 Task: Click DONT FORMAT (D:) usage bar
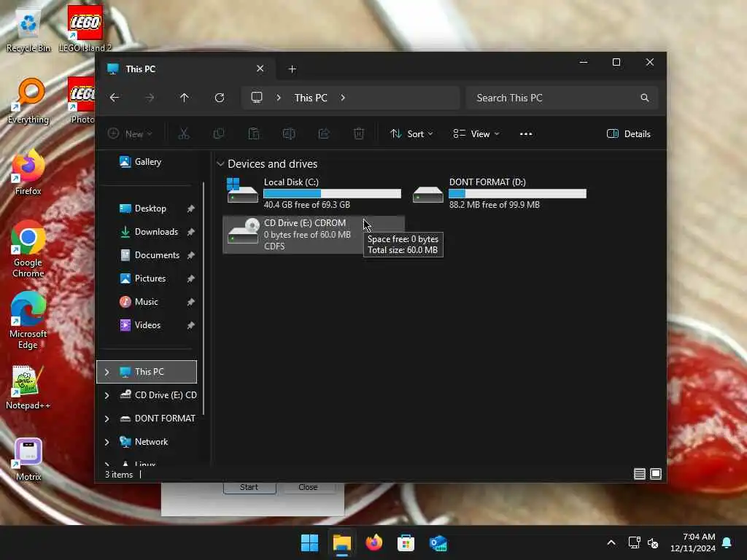coord(517,194)
